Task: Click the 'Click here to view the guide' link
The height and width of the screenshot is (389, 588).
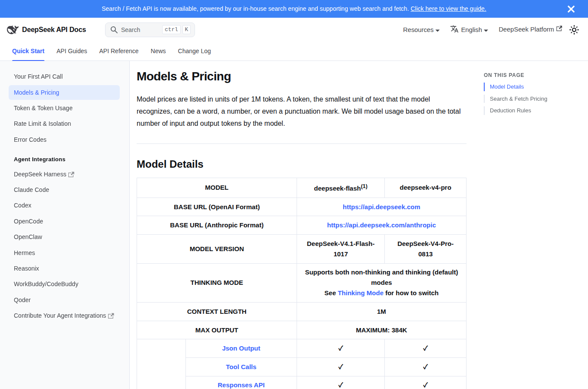Action: [448, 9]
